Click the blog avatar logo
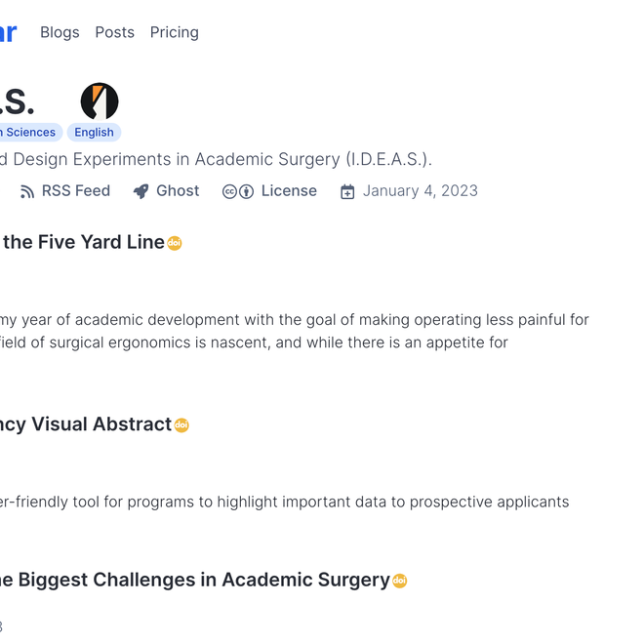This screenshot has width=644, height=644. click(100, 101)
